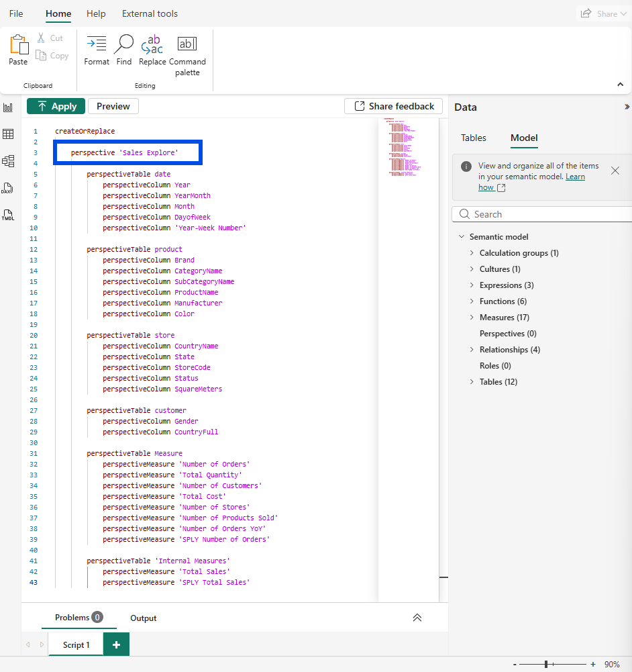
Task: Open TMDL view icon
Action: pyautogui.click(x=8, y=215)
